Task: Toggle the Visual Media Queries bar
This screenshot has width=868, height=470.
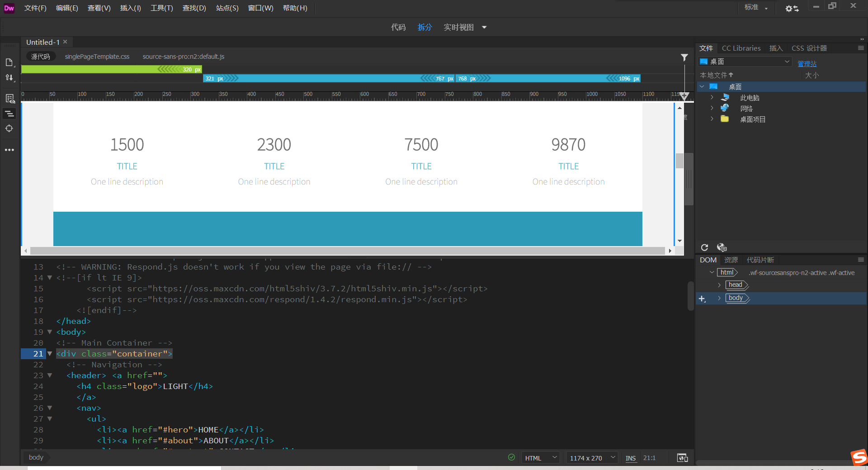Action: point(9,114)
